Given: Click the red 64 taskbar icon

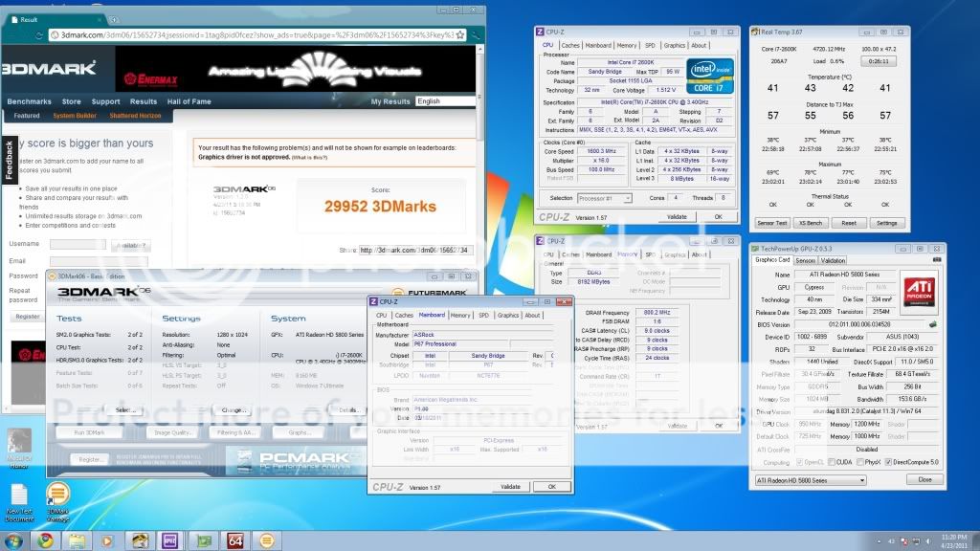Looking at the screenshot, I should [x=234, y=540].
